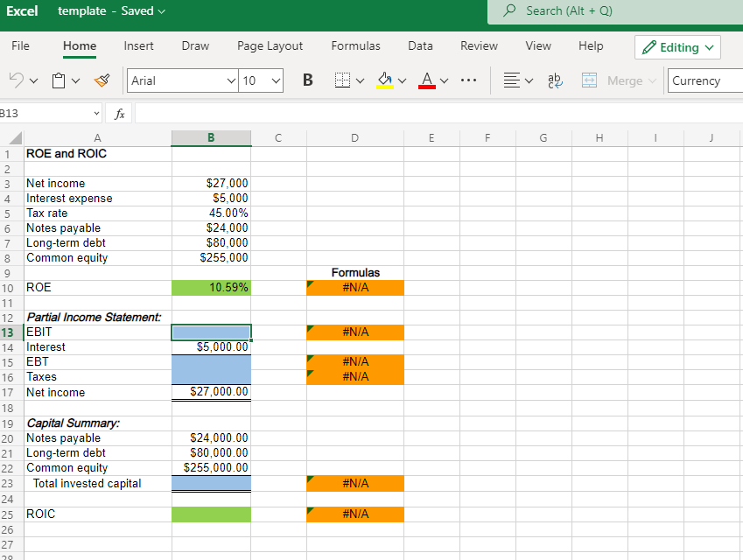Open the Format Painter tool
This screenshot has height=560, width=743.
[x=102, y=80]
